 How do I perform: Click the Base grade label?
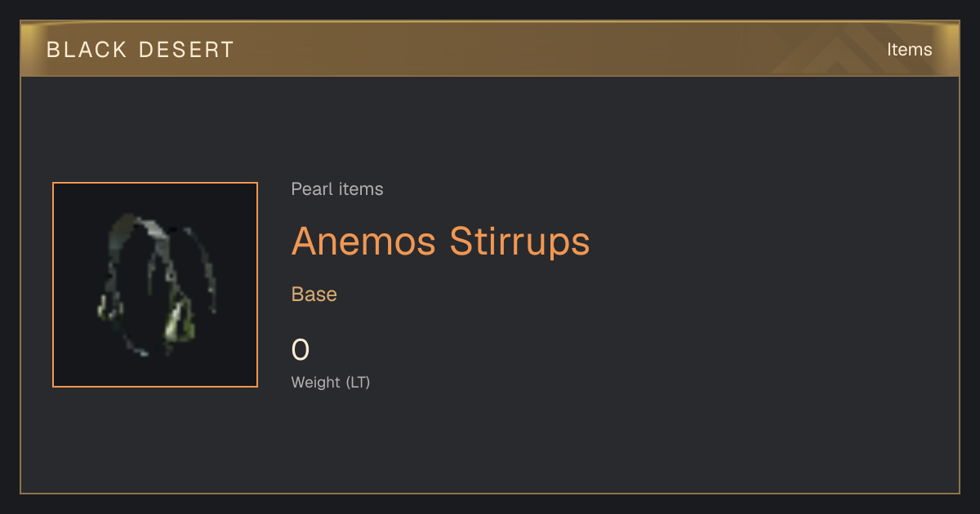[314, 295]
